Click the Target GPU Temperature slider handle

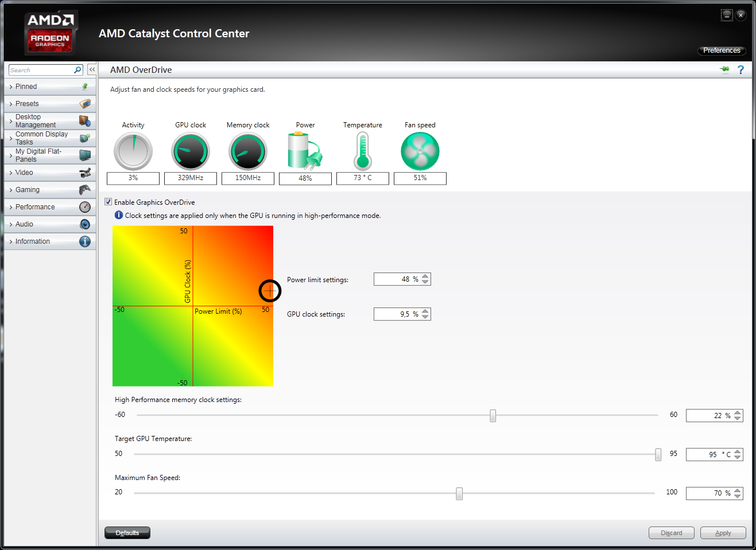[x=658, y=454]
